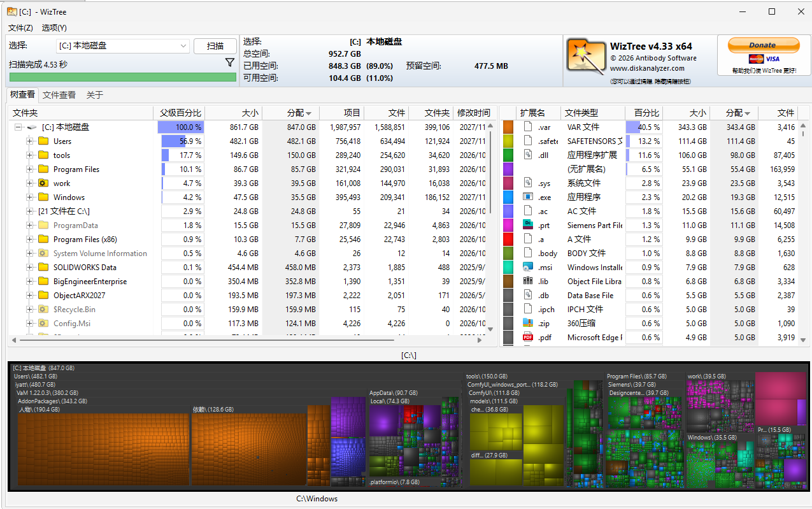812x509 pixels.
Task: Click the .msi Windows Installer icon
Action: coord(527,266)
